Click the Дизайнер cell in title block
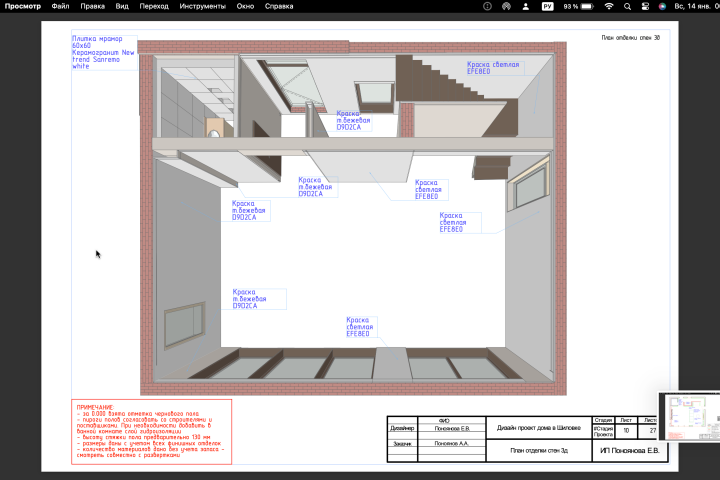This screenshot has height=480, width=720. pos(402,428)
